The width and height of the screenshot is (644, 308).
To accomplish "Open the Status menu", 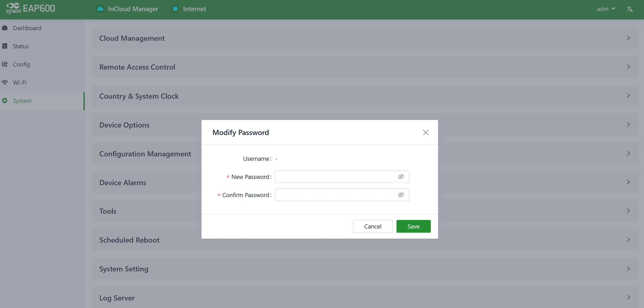I will tap(42, 46).
